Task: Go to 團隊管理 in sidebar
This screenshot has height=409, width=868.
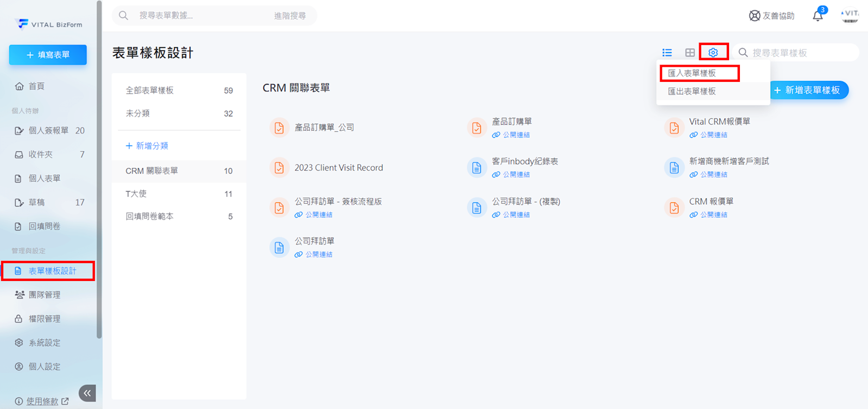Action: [45, 295]
